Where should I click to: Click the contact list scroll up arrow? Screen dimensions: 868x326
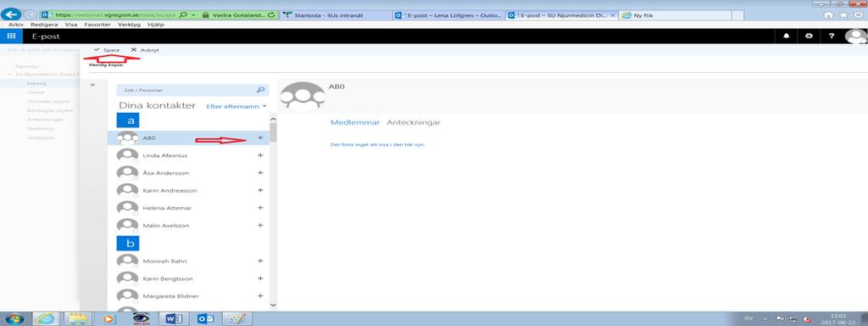273,119
